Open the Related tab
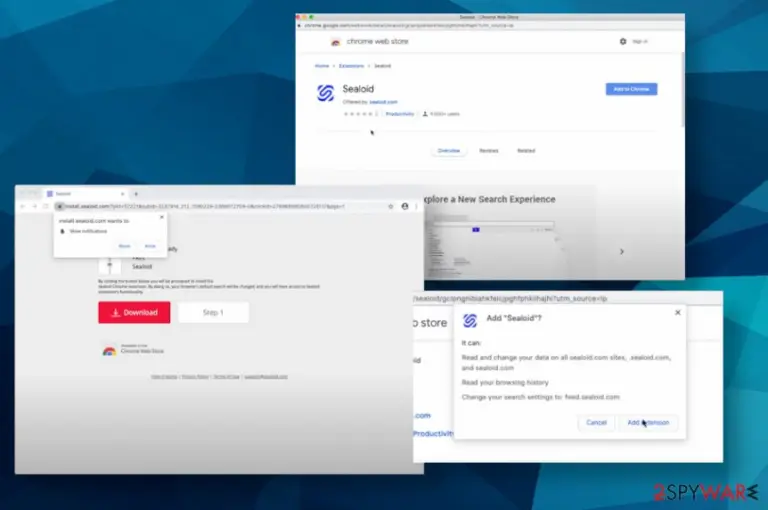Image resolution: width=768 pixels, height=510 pixels. (526, 151)
